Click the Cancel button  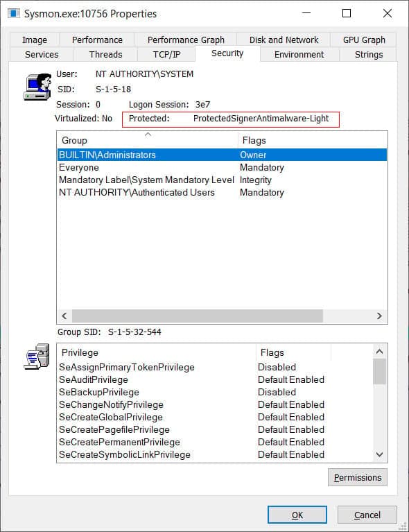tap(367, 515)
